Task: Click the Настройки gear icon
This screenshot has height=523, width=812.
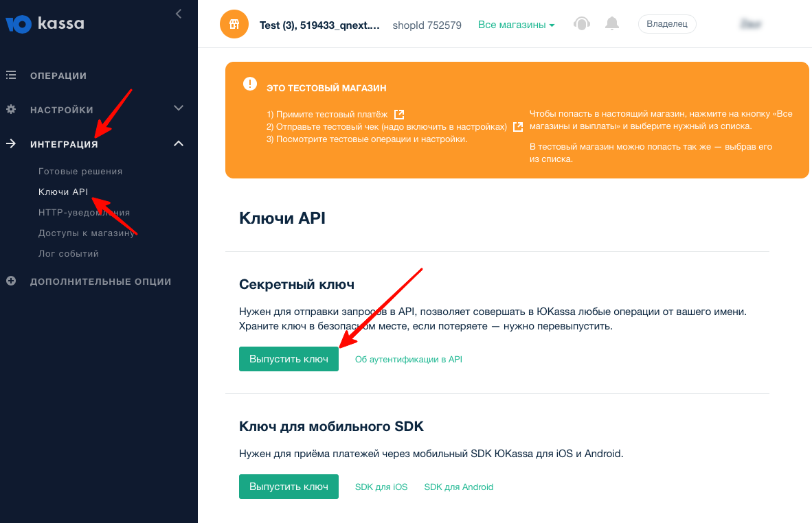Action: 11,110
